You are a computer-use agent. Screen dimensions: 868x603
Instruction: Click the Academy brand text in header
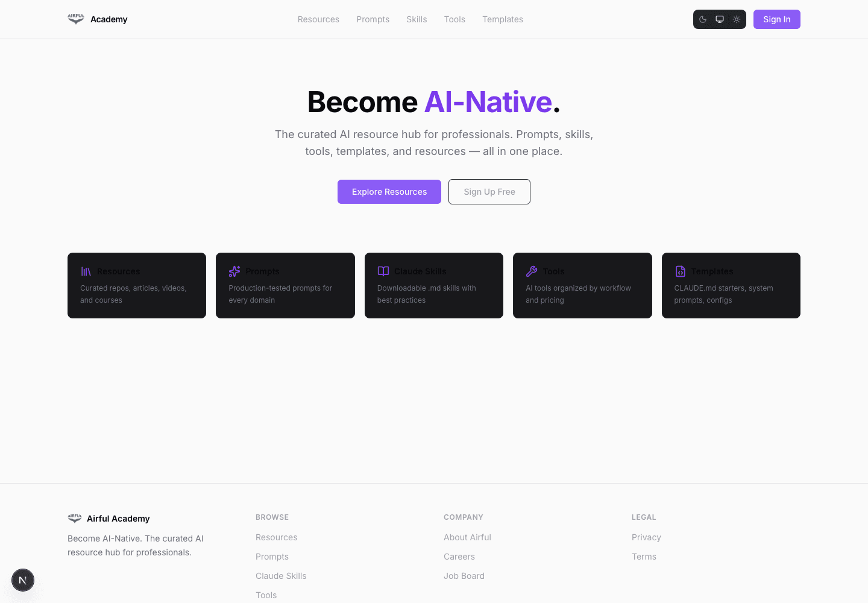click(109, 19)
